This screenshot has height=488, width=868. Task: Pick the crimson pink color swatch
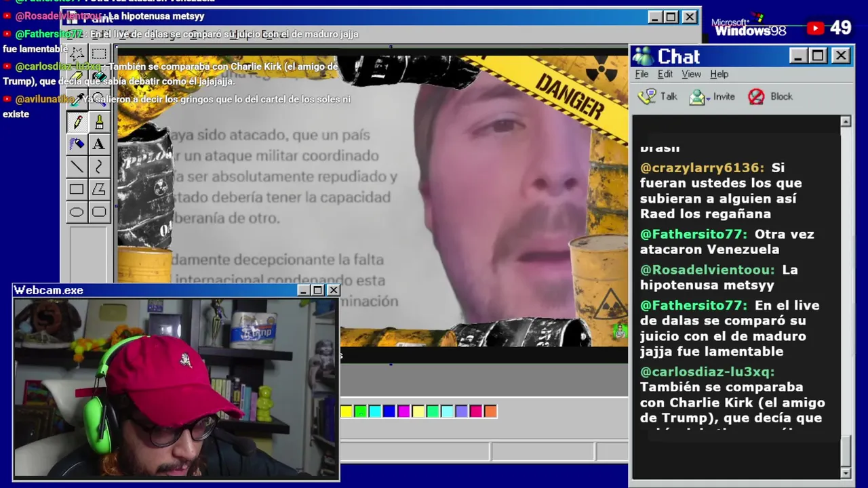point(476,411)
